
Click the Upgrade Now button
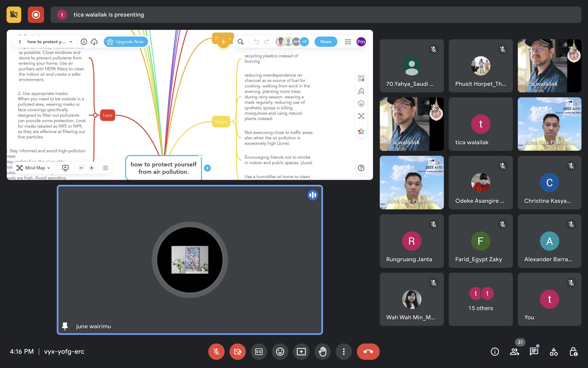[x=125, y=42]
